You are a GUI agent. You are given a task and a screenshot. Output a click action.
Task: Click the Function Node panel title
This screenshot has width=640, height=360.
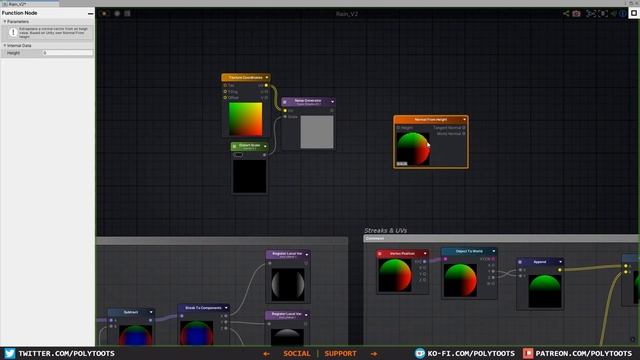pos(20,13)
